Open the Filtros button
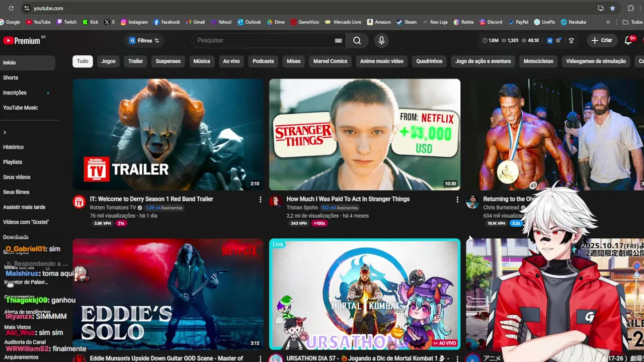644x362 pixels. (144, 40)
